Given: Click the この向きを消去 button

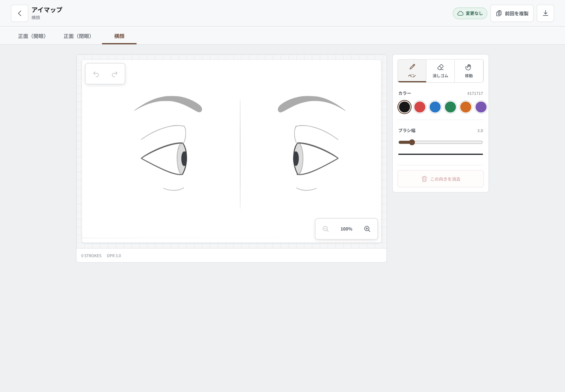Looking at the screenshot, I should point(441,179).
